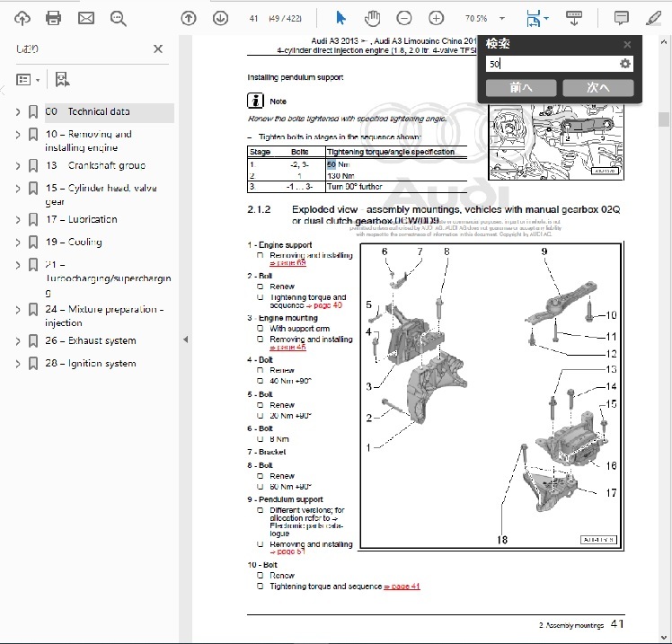The height and width of the screenshot is (644, 672).
Task: Follow page 69 link under Engine support
Action: 287,262
